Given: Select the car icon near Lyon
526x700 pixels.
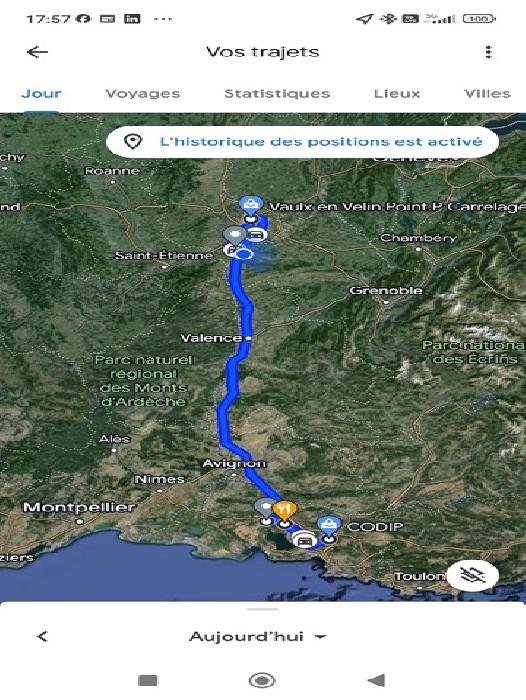Looking at the screenshot, I should [255, 234].
